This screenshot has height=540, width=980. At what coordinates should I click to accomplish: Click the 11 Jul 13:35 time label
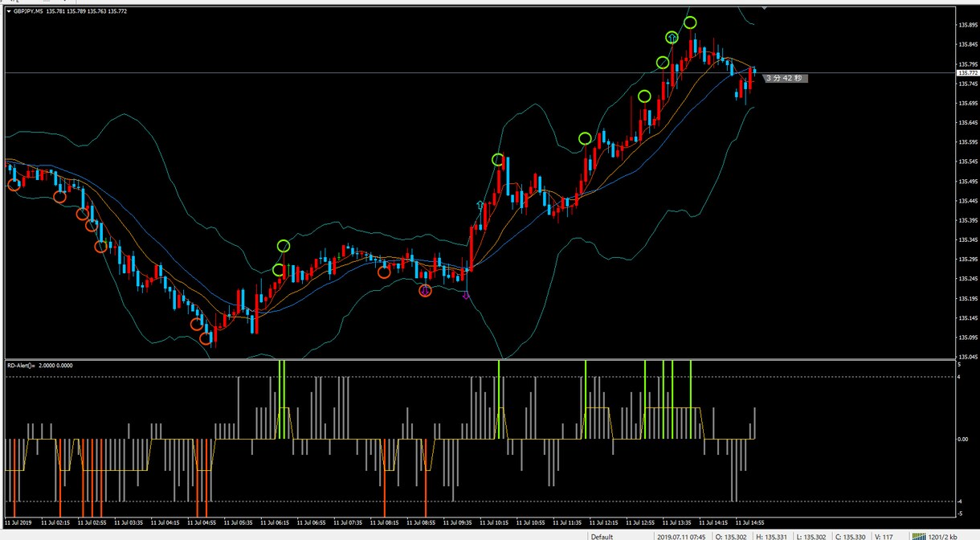[x=676, y=522]
